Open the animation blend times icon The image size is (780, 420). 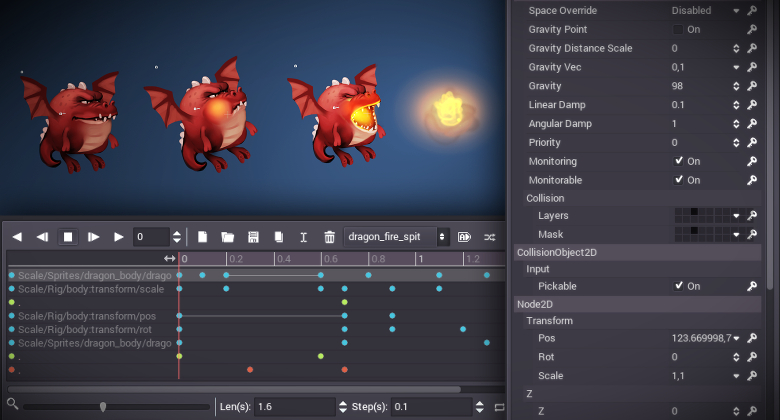[490, 237]
